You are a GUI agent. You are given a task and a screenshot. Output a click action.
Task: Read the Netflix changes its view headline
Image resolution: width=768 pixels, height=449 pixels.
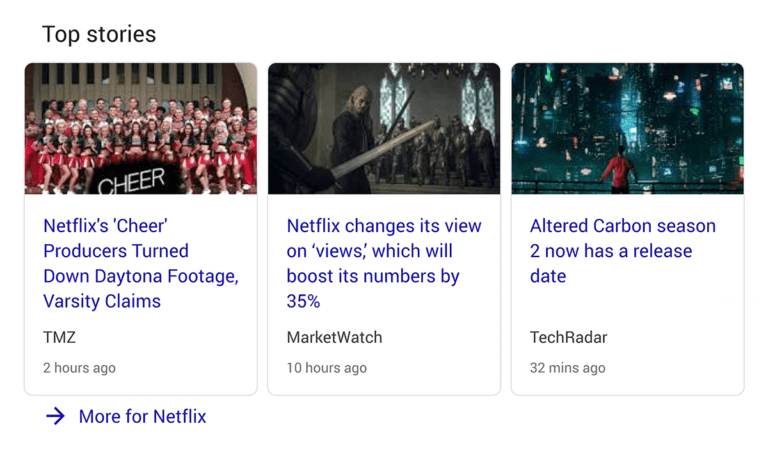[x=384, y=263]
